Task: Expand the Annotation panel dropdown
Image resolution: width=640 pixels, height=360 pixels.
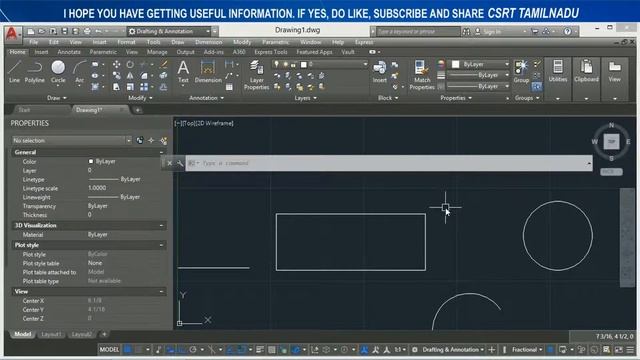Action: [206, 98]
